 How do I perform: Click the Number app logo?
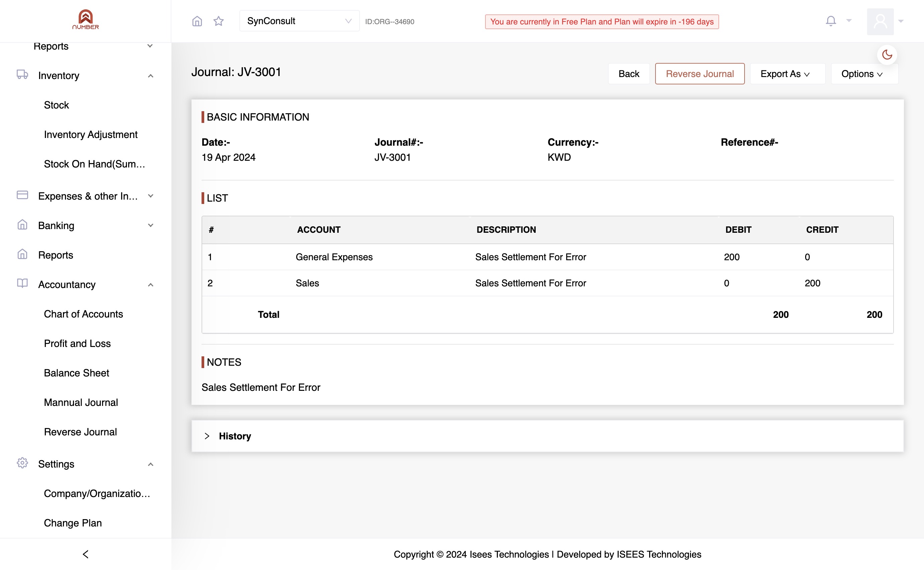pos(86,20)
